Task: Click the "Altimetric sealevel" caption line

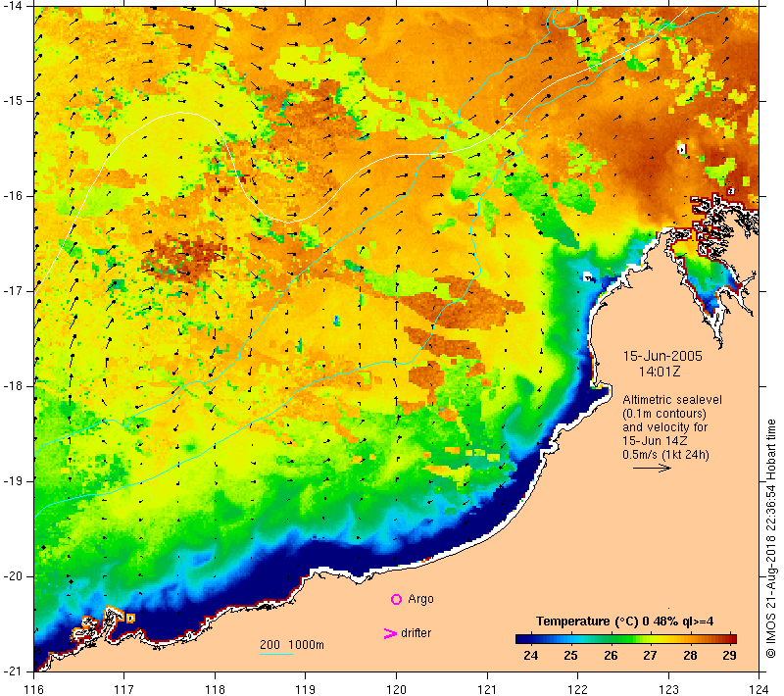Action: pos(672,400)
